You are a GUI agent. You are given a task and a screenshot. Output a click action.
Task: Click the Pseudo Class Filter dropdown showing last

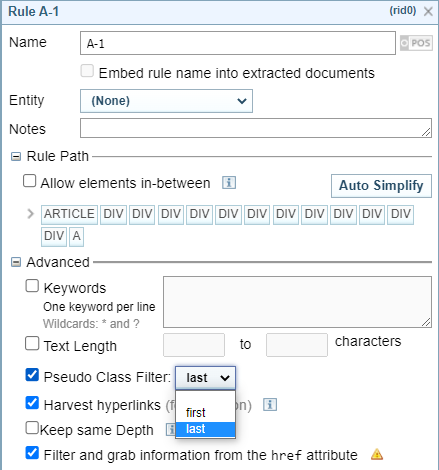[205, 378]
